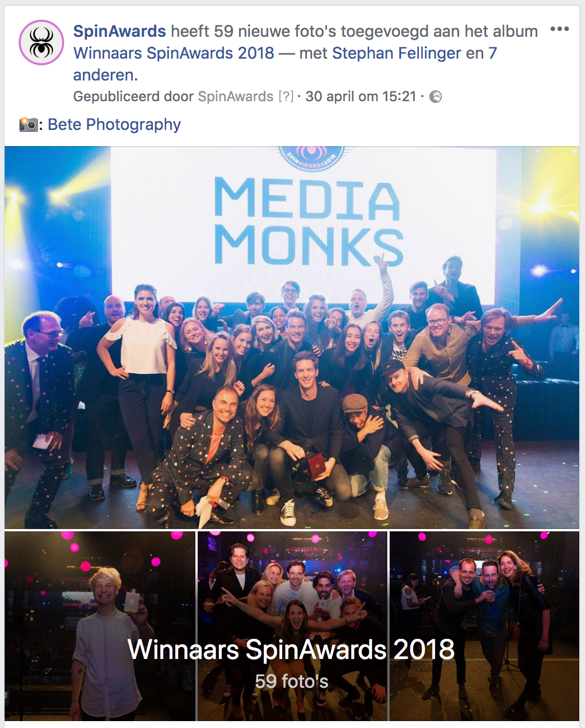
Task: Visit Stephan Fellinger's tagged profile
Action: [397, 53]
